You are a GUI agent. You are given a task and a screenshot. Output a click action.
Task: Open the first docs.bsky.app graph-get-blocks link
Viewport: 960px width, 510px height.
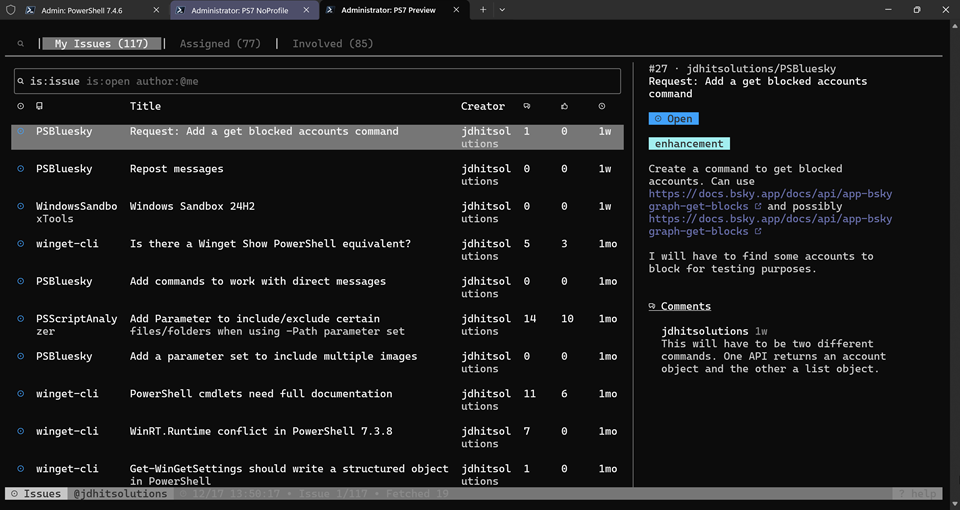(x=770, y=200)
